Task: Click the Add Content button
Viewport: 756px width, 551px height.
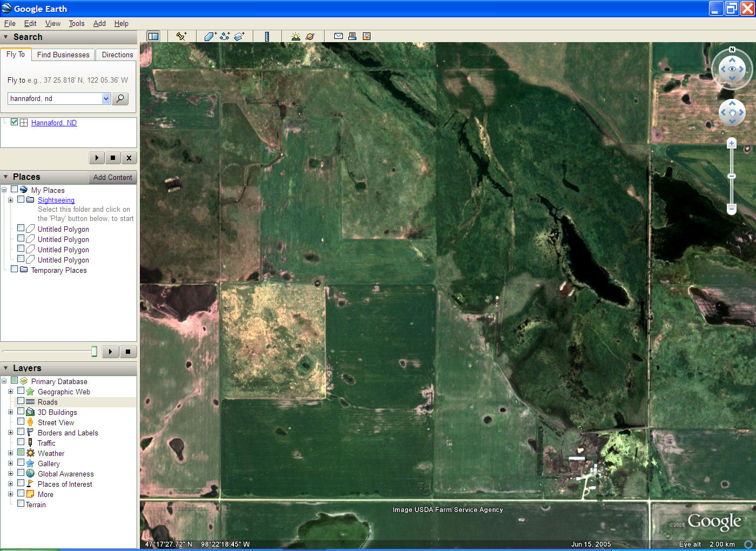Action: point(112,177)
